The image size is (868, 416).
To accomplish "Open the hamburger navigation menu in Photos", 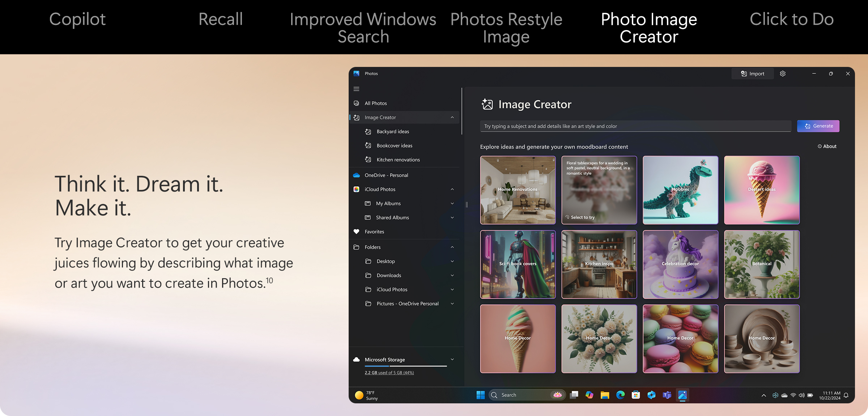I will tap(356, 89).
